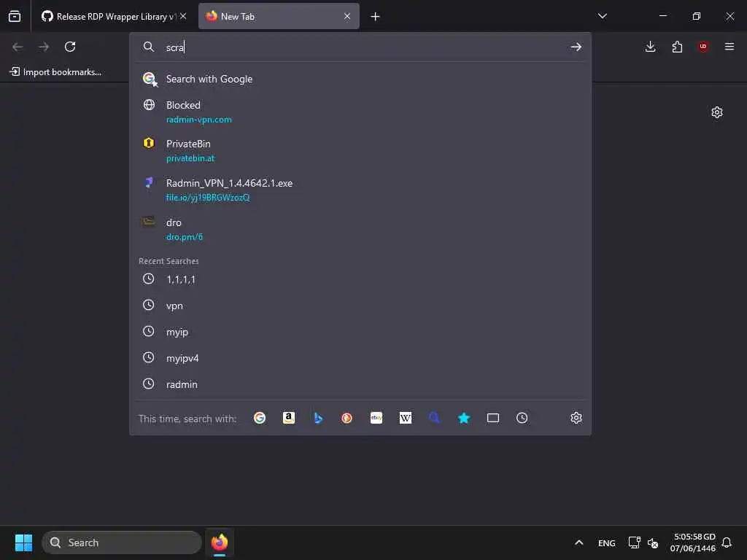Open Firefox View icon
Screen dimensions: 747x560
pyautogui.click(x=15, y=16)
